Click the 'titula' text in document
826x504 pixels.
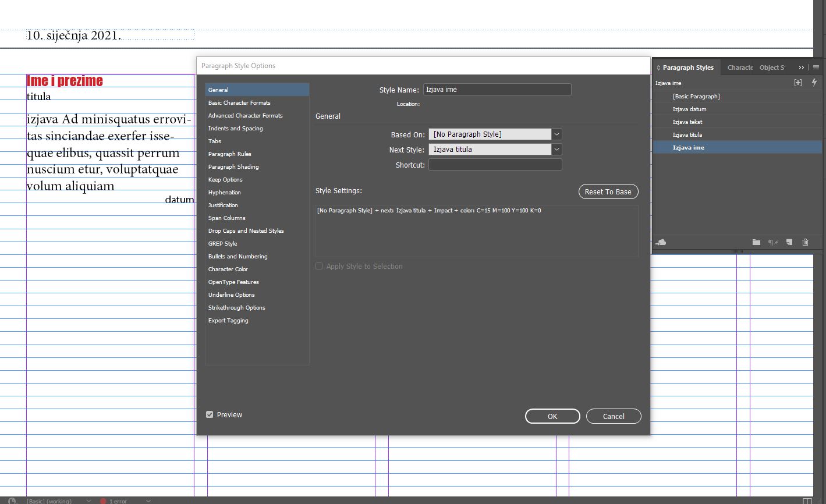(39, 96)
